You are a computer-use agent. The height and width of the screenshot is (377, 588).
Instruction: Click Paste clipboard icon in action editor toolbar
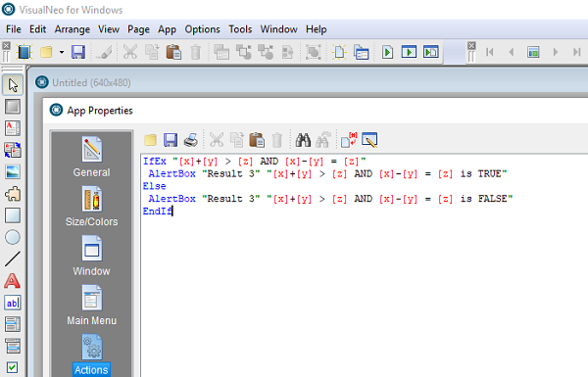[257, 140]
